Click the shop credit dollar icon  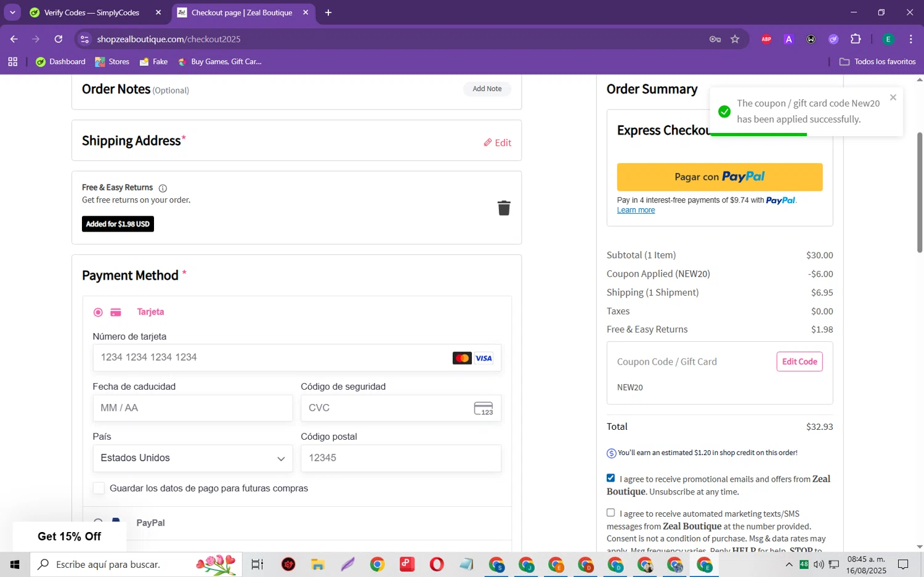point(611,453)
